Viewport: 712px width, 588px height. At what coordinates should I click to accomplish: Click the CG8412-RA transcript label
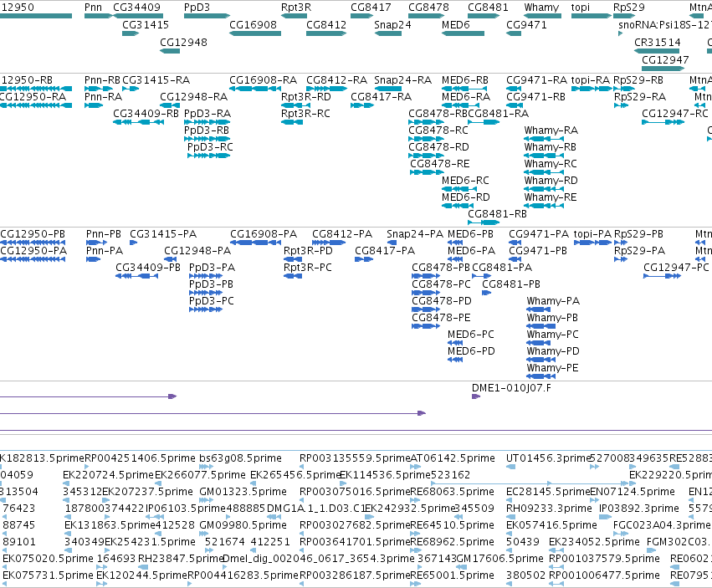coord(337,80)
